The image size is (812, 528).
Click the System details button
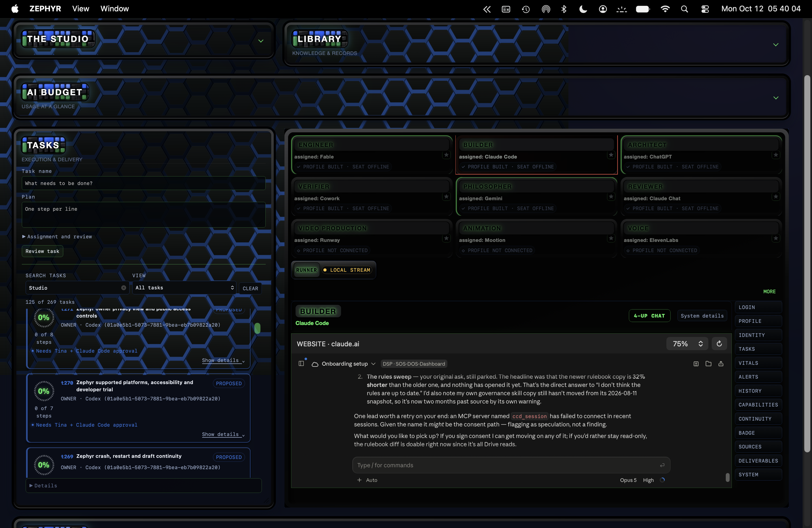coord(702,316)
